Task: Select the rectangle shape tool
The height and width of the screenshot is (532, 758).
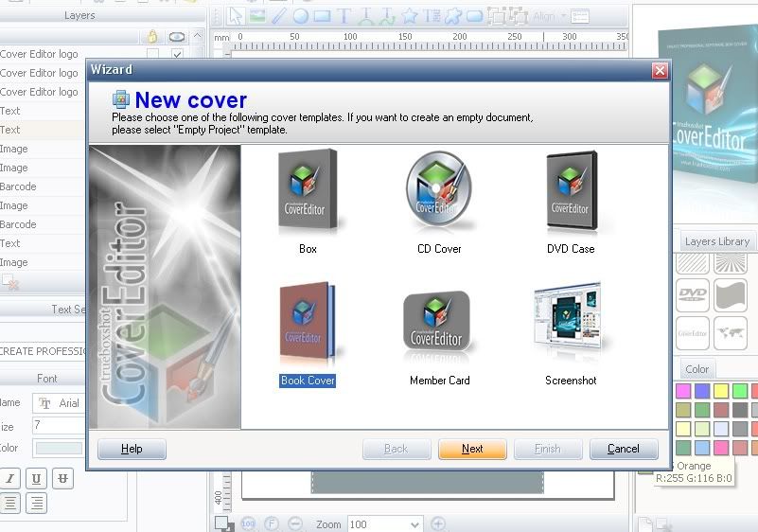Action: [322, 16]
